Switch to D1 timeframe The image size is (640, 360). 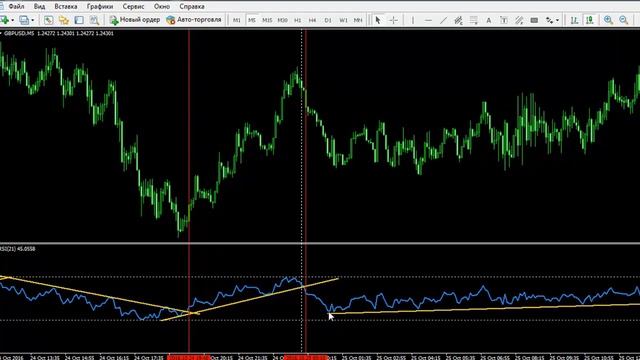pos(328,20)
